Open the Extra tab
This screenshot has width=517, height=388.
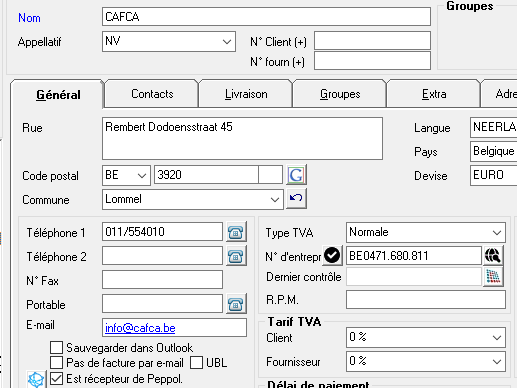coord(434,94)
